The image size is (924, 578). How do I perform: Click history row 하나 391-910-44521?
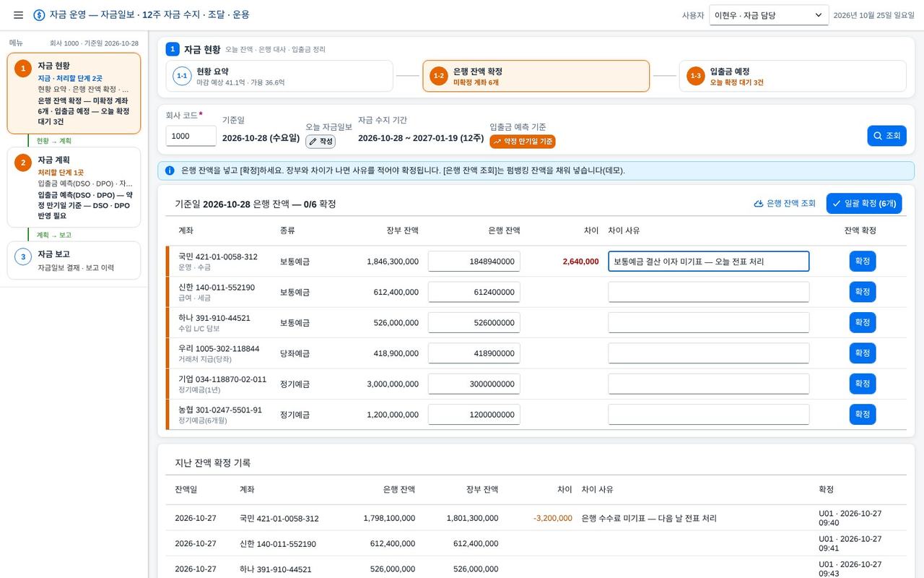pyautogui.click(x=536, y=569)
